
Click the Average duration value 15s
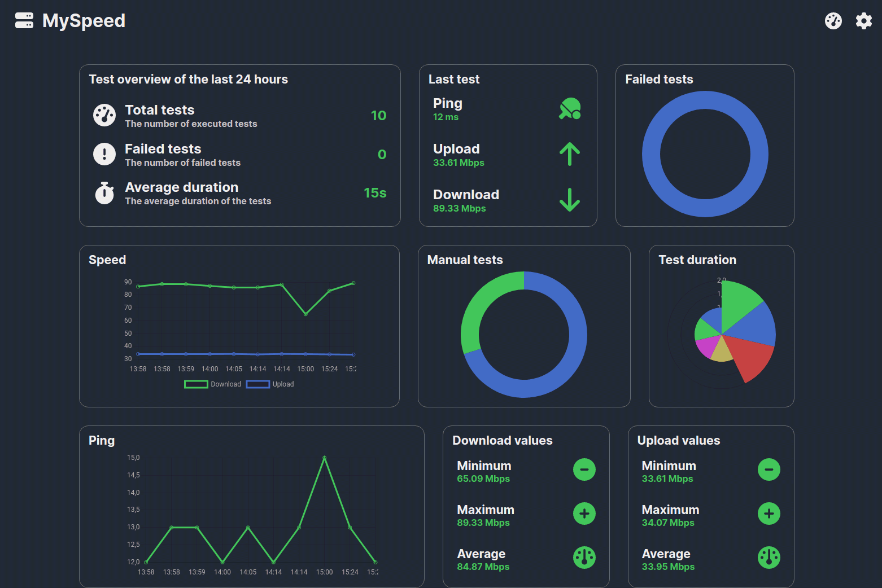tap(375, 193)
